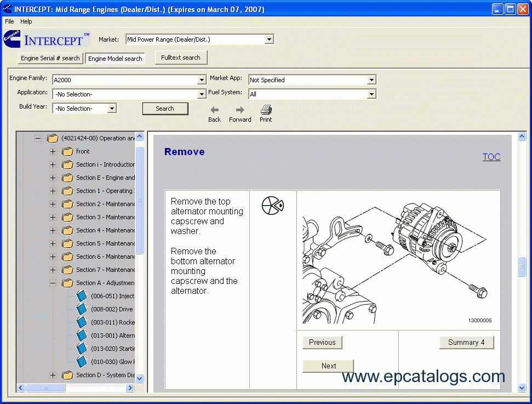Switch to Engine Model search tab
The height and width of the screenshot is (404, 532).
point(115,59)
